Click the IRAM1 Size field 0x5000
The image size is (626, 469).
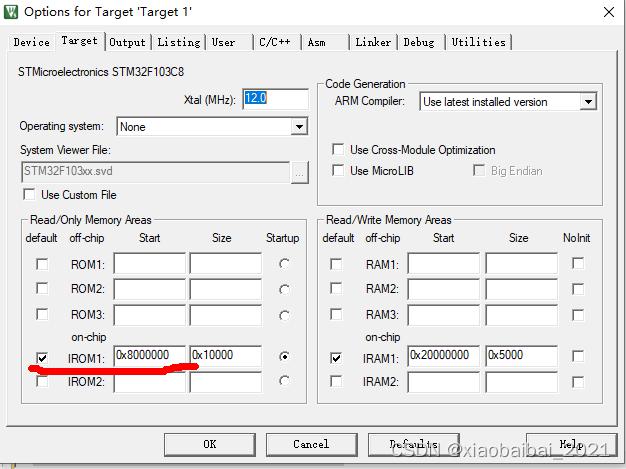(521, 355)
